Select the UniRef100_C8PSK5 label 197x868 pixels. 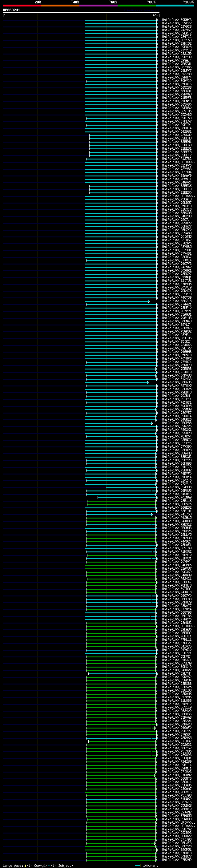176,504
